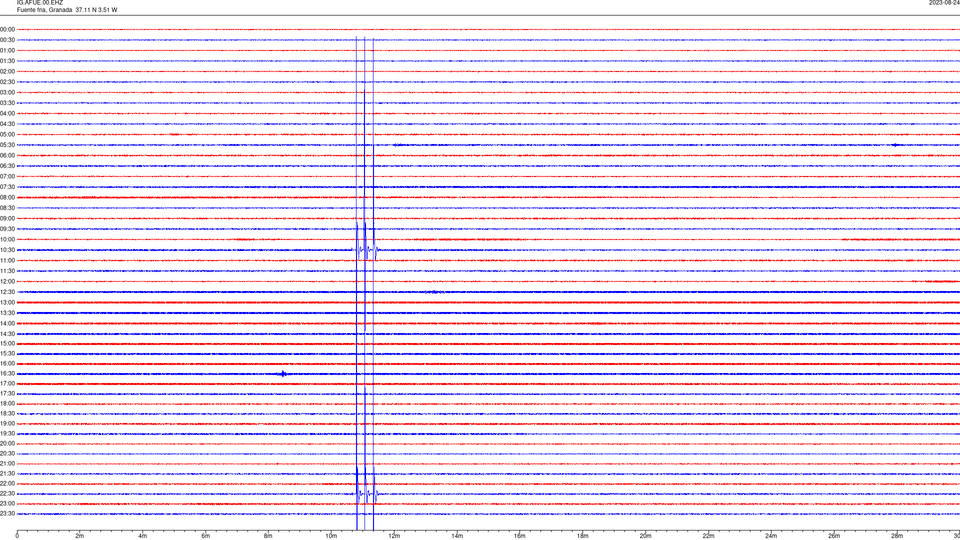Click the 18m tick label on time axis
The height and width of the screenshot is (540, 960).
[x=583, y=536]
